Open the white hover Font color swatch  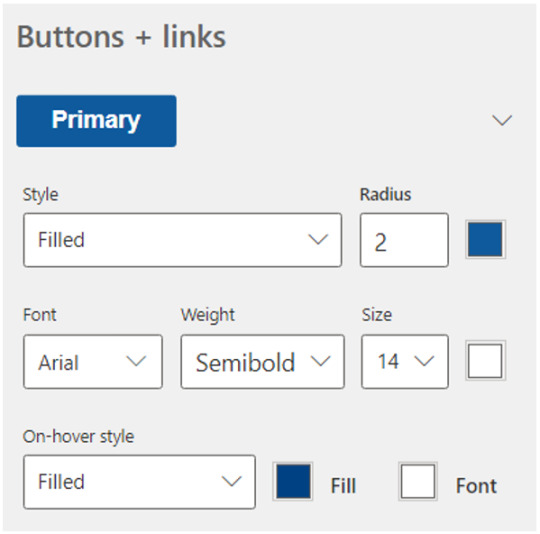[x=418, y=481]
